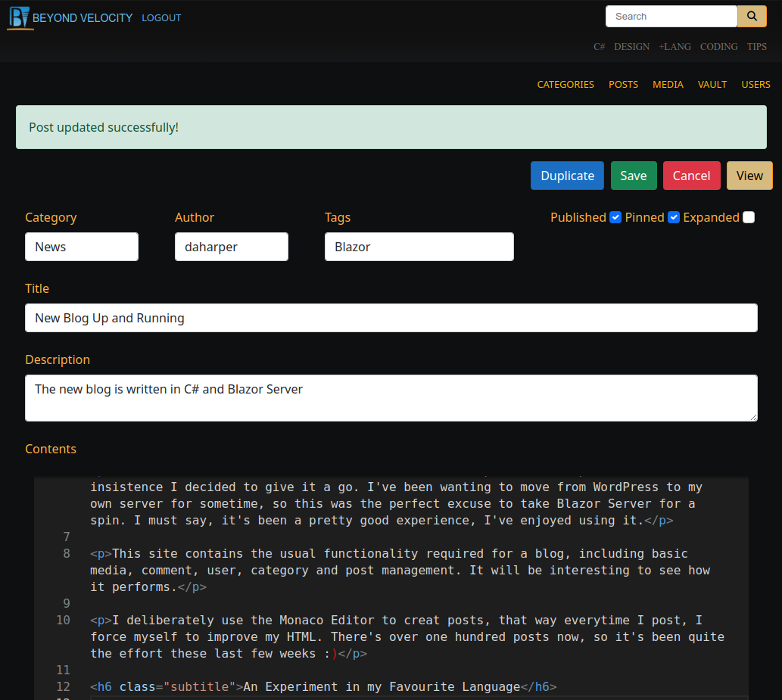Click the magnifier search button
This screenshot has width=782, height=700.
752,17
